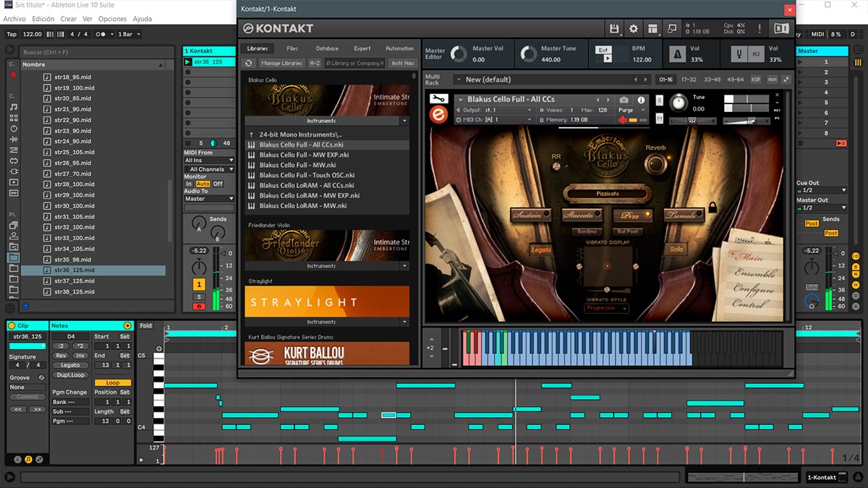Open the KSP script button
This screenshot has width=868, height=488.
click(756, 80)
